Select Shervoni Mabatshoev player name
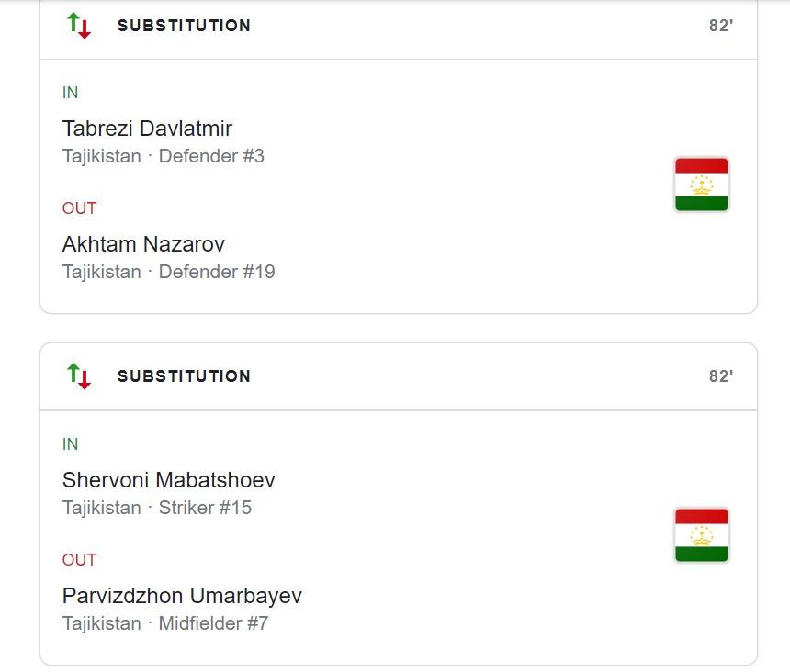The width and height of the screenshot is (790, 672). pos(169,480)
